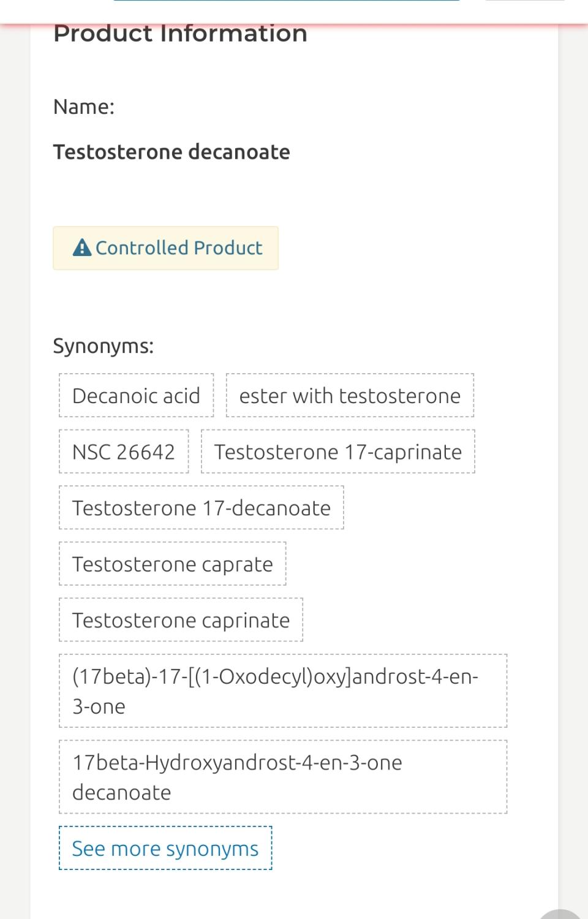Tap the Testosterone caprinate synonym

(181, 620)
